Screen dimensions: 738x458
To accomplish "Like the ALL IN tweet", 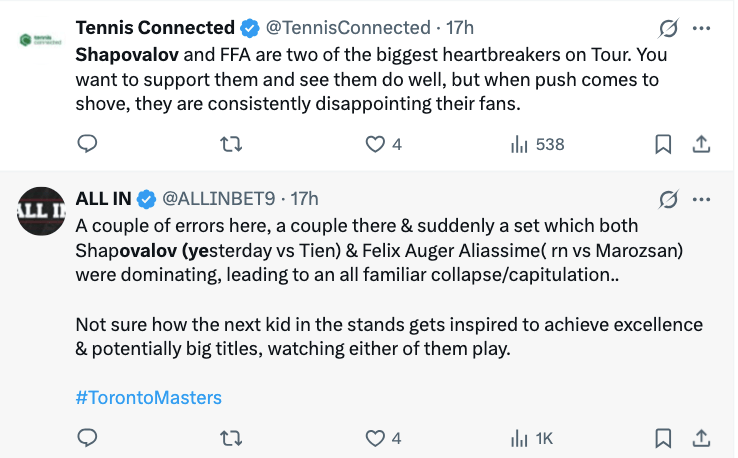I will (x=376, y=438).
